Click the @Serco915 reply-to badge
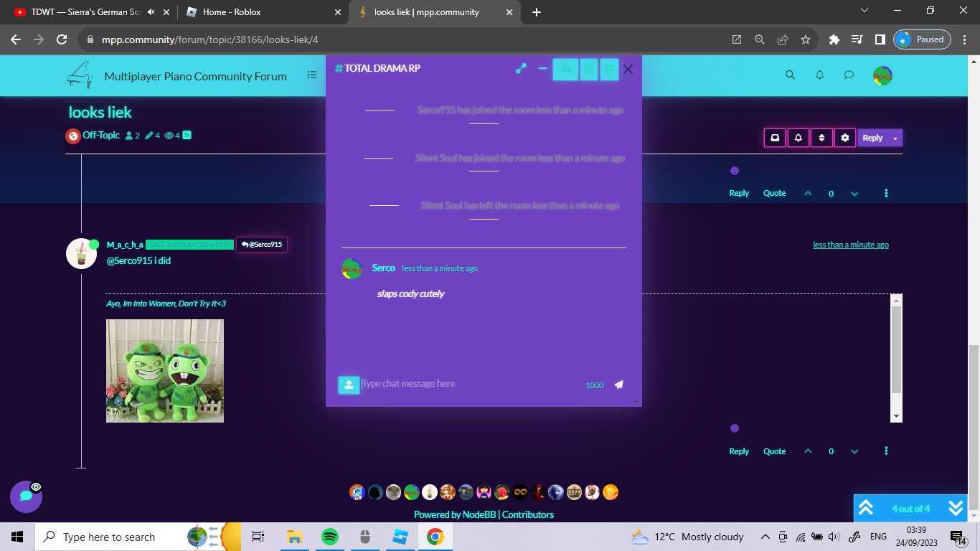Image resolution: width=980 pixels, height=551 pixels. coord(262,245)
